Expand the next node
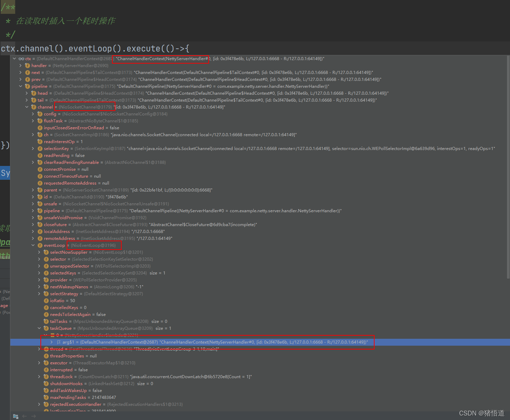 tap(21, 73)
